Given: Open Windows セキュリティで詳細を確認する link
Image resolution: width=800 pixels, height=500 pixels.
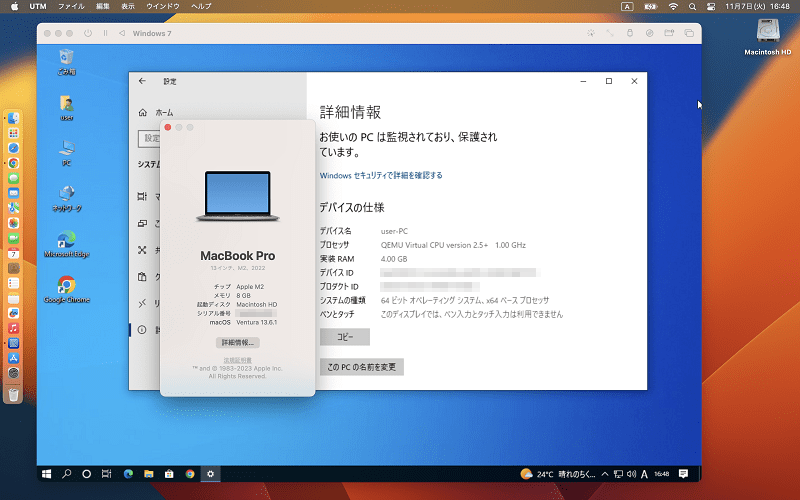Looking at the screenshot, I should point(381,176).
